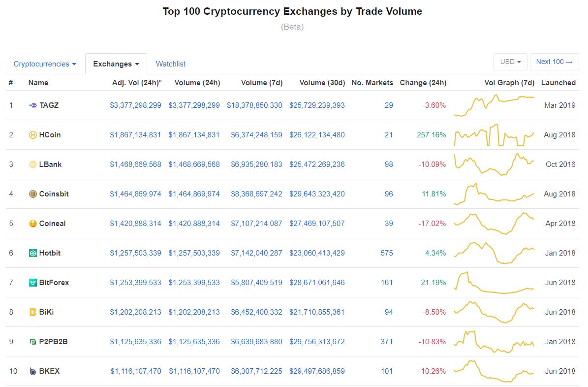
Task: Sort by Volume (7d) column header
Action: pos(262,83)
